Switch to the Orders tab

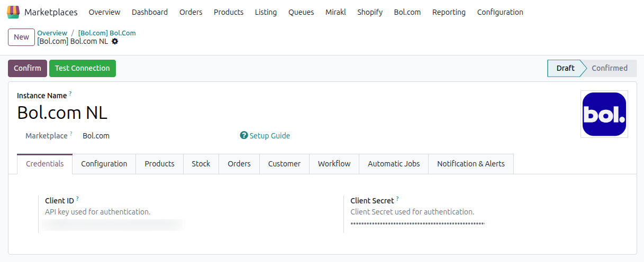pyautogui.click(x=239, y=164)
